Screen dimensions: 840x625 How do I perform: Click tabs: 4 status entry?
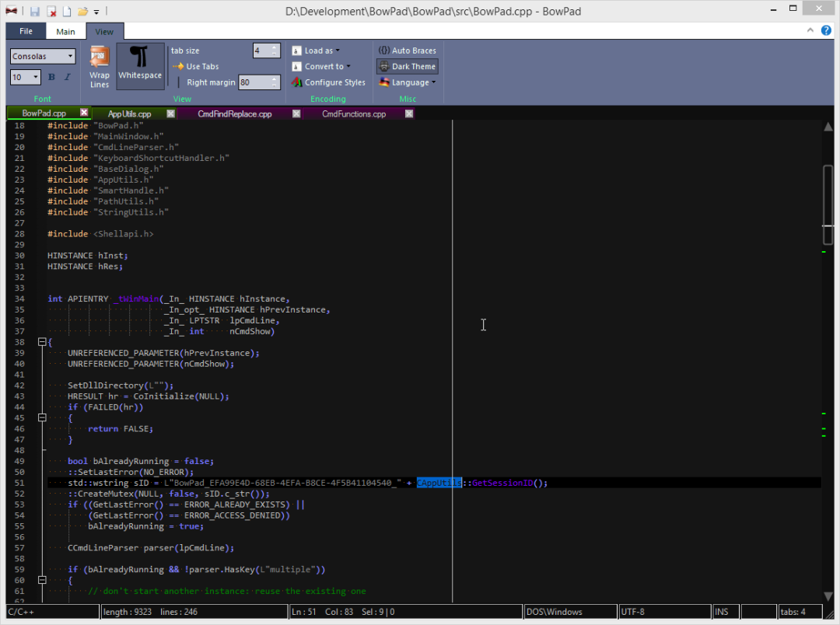pyautogui.click(x=800, y=612)
